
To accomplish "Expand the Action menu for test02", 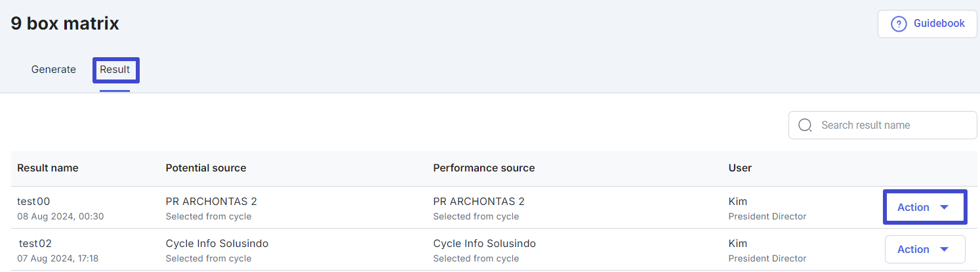I will tap(925, 249).
